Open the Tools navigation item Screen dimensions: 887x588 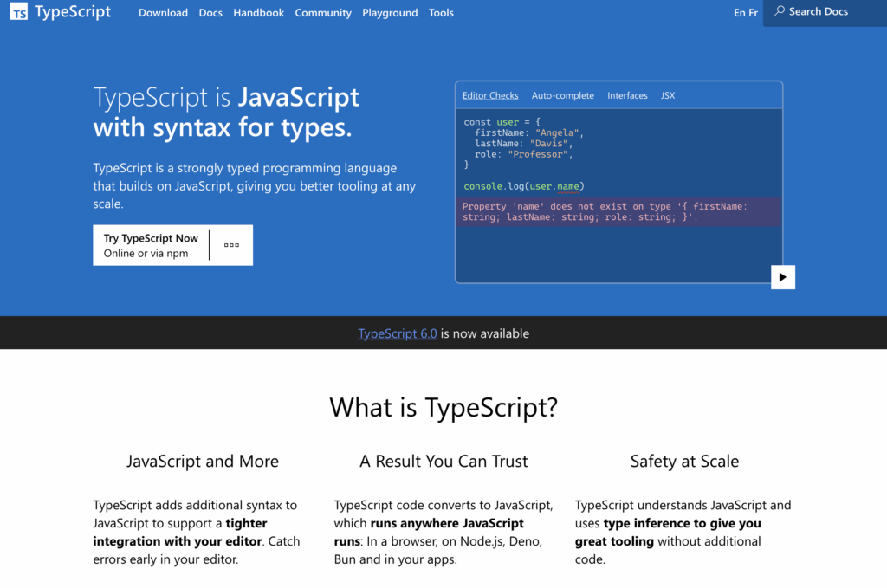click(441, 12)
